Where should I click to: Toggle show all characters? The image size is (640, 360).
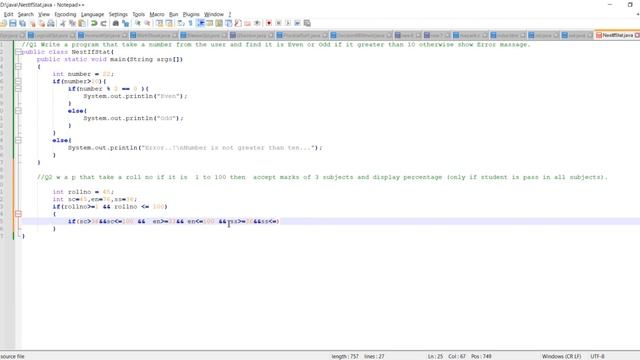coord(190,23)
